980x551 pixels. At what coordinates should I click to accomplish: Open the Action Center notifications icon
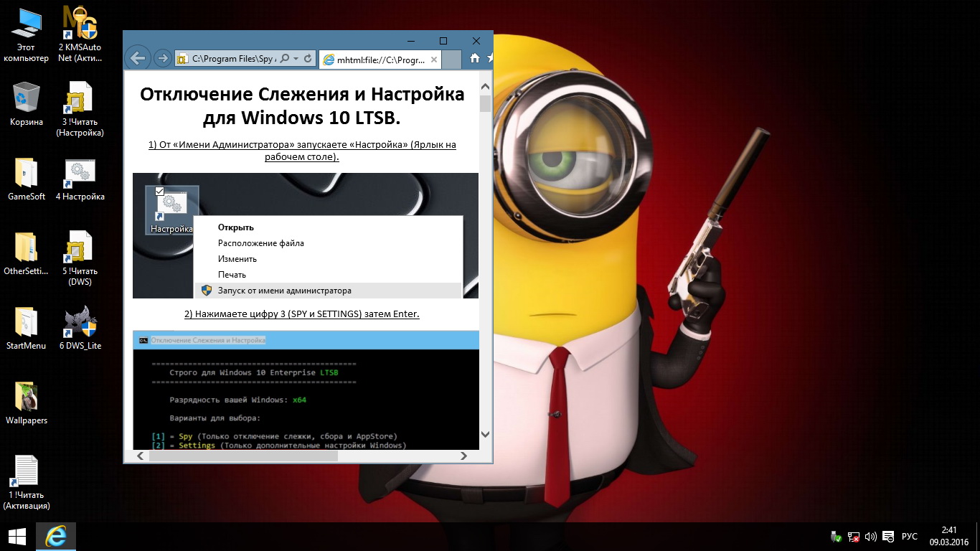coord(889,537)
